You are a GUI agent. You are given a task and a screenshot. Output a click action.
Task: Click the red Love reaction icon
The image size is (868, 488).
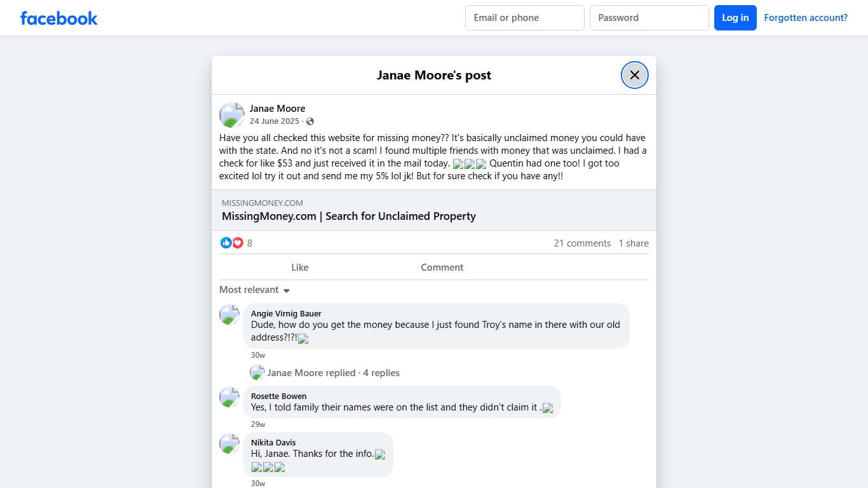coord(238,243)
